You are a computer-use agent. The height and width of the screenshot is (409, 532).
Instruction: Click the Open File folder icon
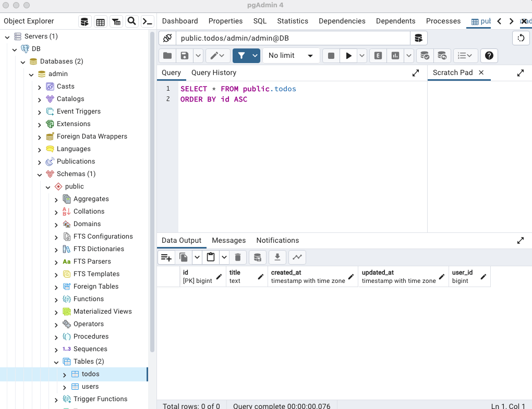[167, 56]
